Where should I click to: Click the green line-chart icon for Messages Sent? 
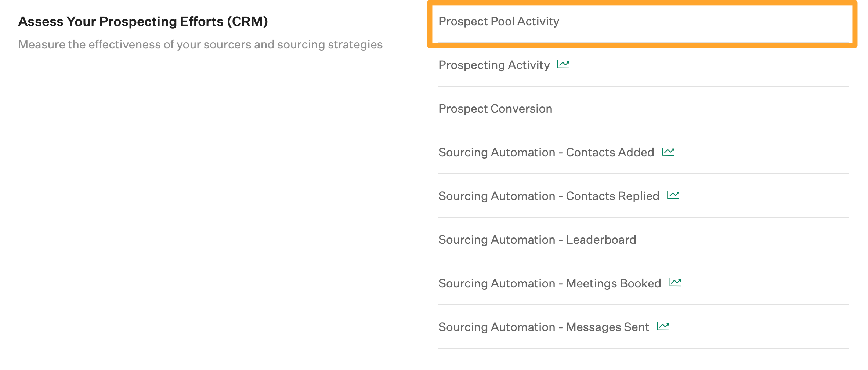click(663, 326)
